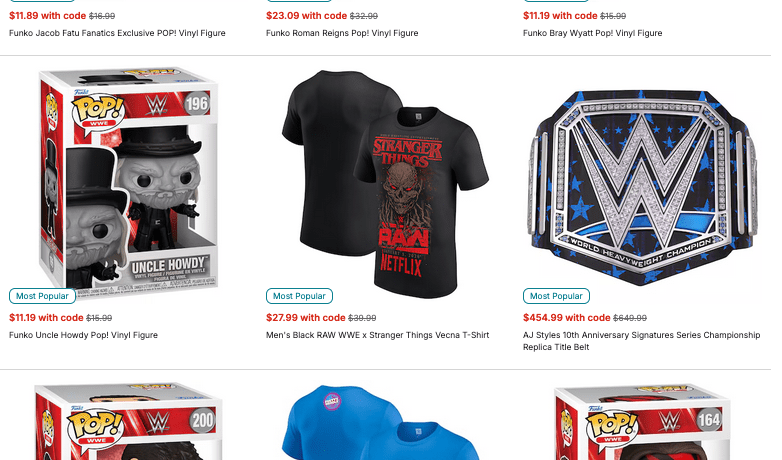Click the $27.99 with code price
The width and height of the screenshot is (782, 460).
pos(306,318)
